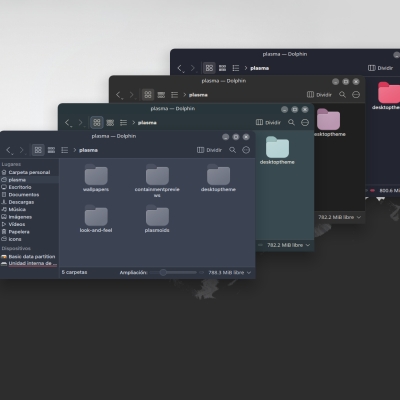Select Unidad interna device in sidebar

pyautogui.click(x=29, y=263)
